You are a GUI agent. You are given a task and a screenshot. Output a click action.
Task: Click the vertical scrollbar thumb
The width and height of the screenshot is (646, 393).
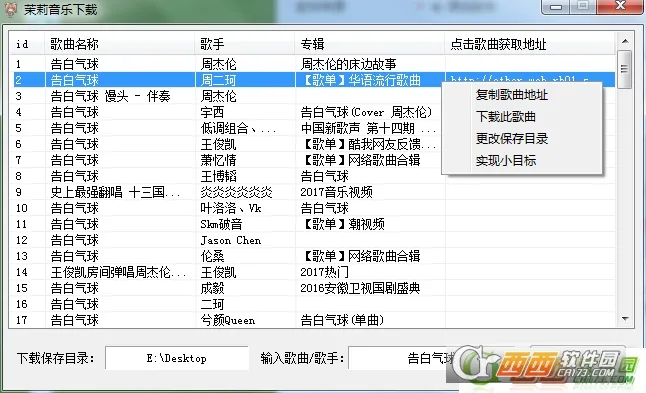click(625, 69)
